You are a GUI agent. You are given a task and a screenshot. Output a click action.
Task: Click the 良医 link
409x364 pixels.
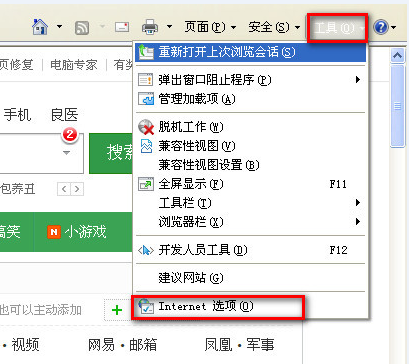pyautogui.click(x=65, y=115)
